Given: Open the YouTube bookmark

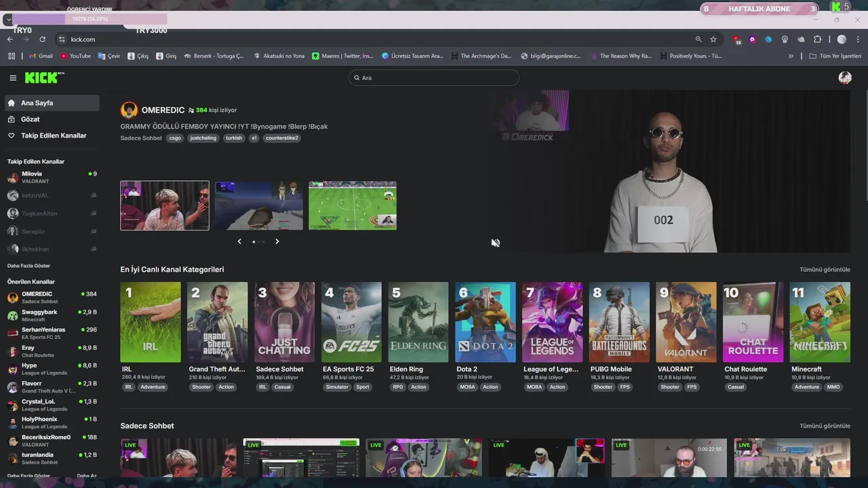Looking at the screenshot, I should [75, 56].
